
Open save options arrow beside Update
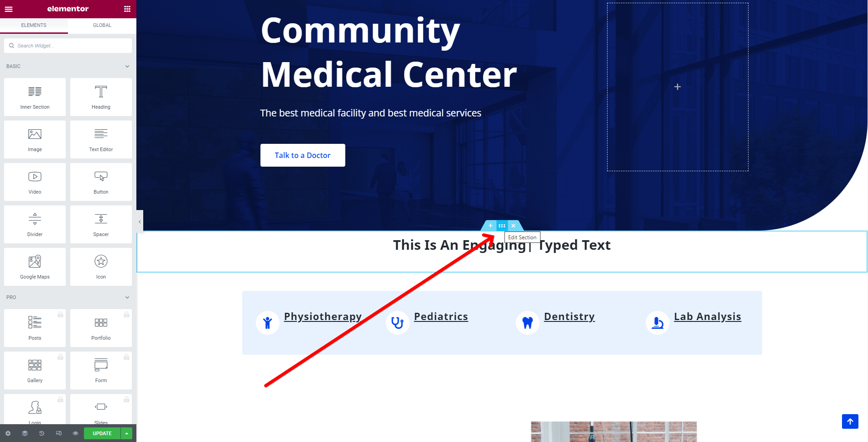[127, 433]
